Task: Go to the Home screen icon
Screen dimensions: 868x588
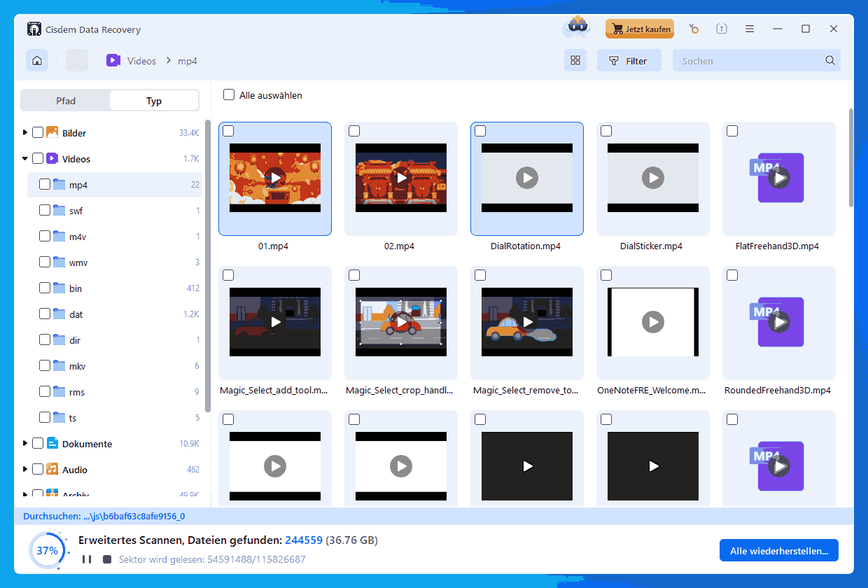Action: 37,61
